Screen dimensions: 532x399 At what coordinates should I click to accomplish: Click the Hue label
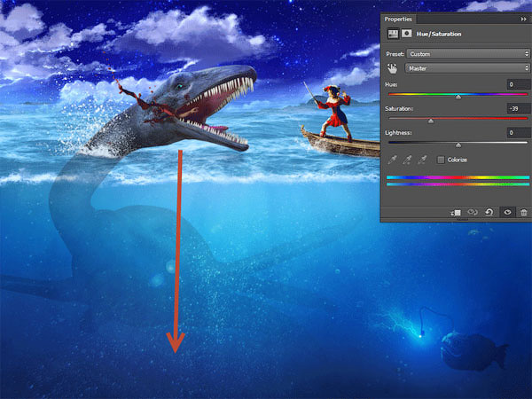(391, 84)
